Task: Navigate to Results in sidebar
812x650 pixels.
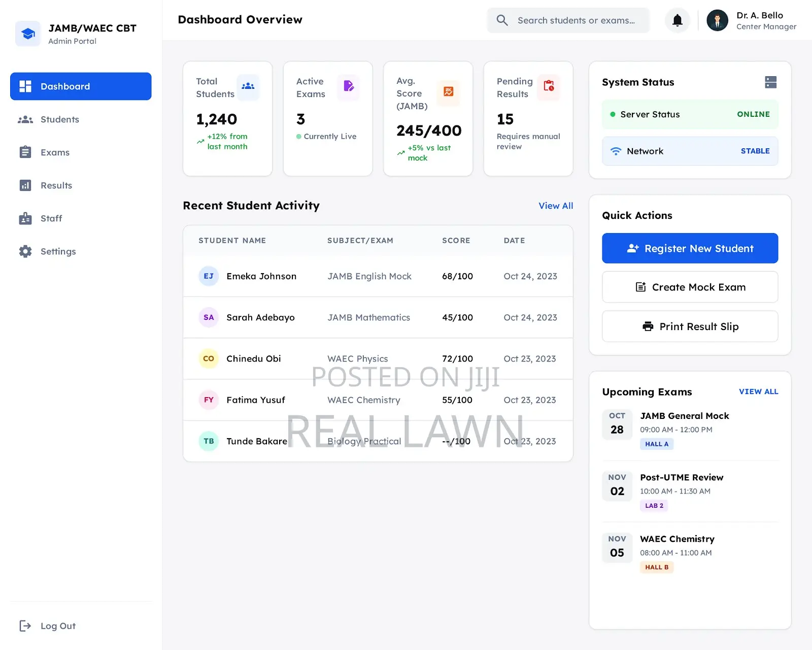Action: click(x=81, y=185)
